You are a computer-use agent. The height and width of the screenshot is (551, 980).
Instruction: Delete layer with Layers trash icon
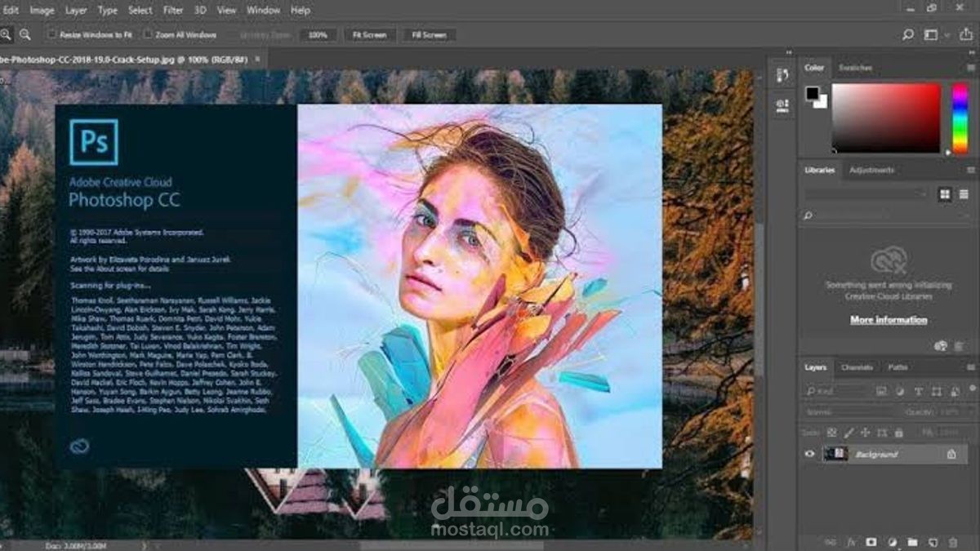pyautogui.click(x=952, y=541)
